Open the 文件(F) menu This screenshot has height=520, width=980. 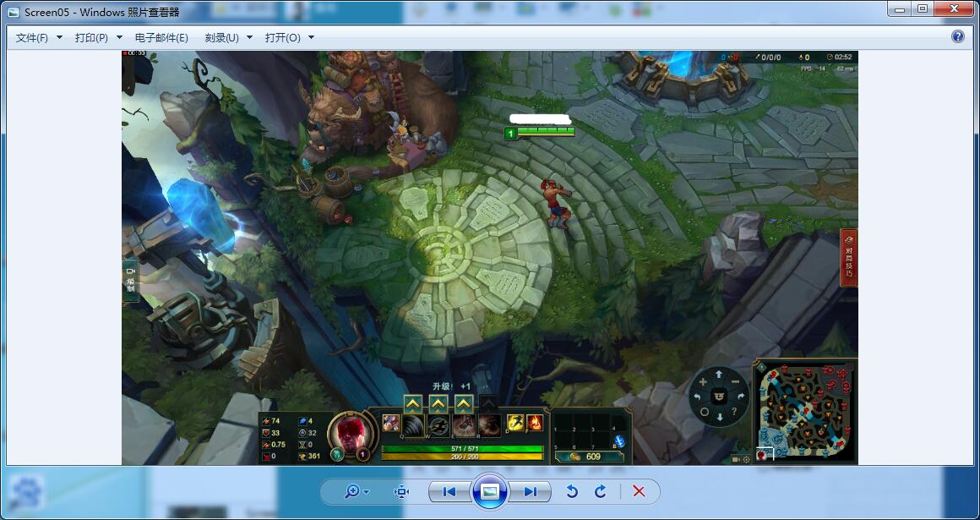coord(39,37)
